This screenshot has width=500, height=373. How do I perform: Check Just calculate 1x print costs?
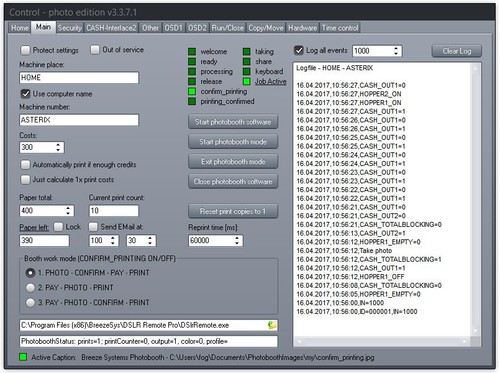point(25,180)
